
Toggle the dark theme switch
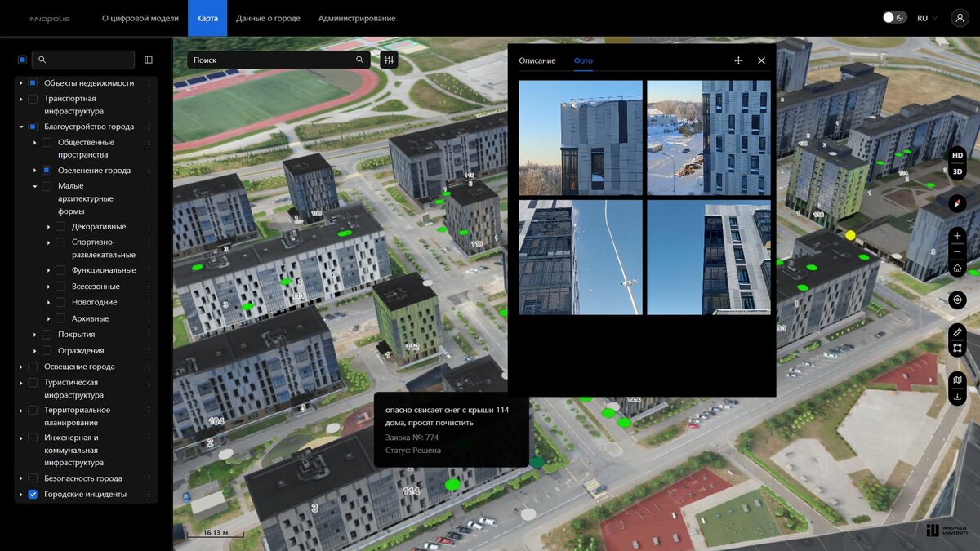pos(894,16)
